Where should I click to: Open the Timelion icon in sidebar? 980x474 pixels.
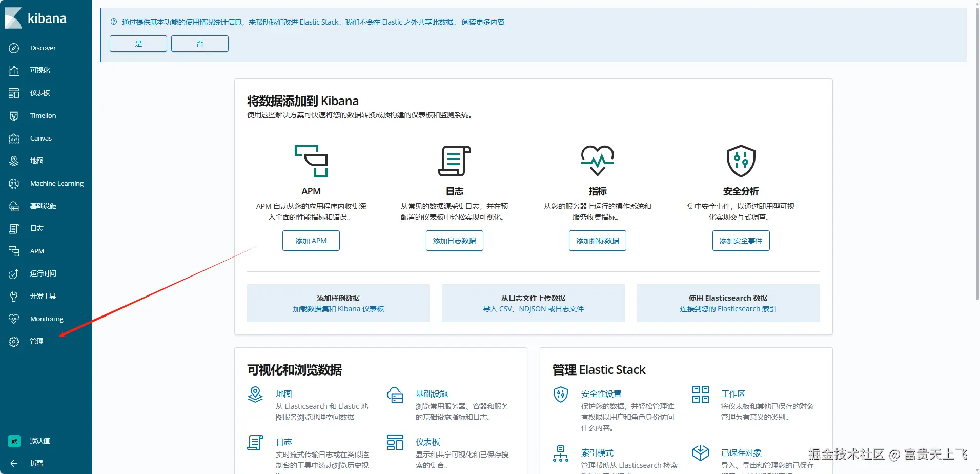point(14,116)
